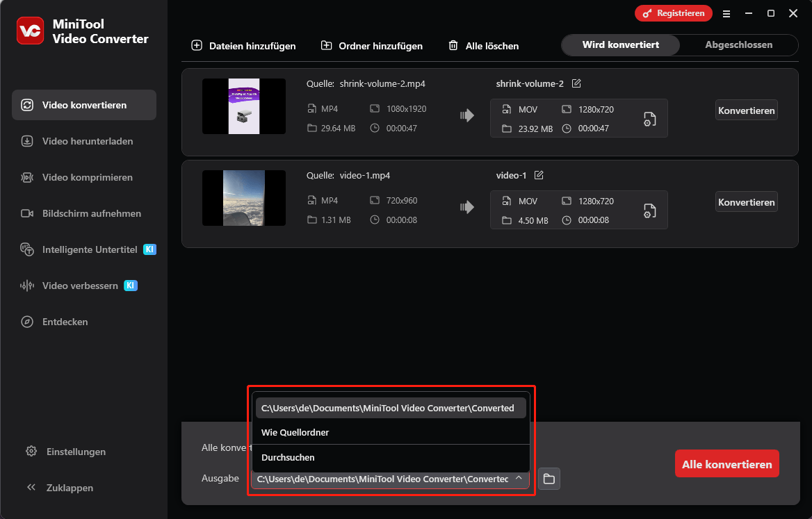The width and height of the screenshot is (812, 519).
Task: Click the 1080x1920 source resolution text
Action: [407, 108]
